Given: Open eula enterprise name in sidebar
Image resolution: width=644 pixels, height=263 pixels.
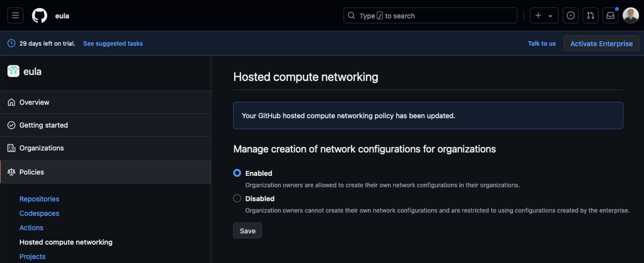Looking at the screenshot, I should pyautogui.click(x=32, y=72).
